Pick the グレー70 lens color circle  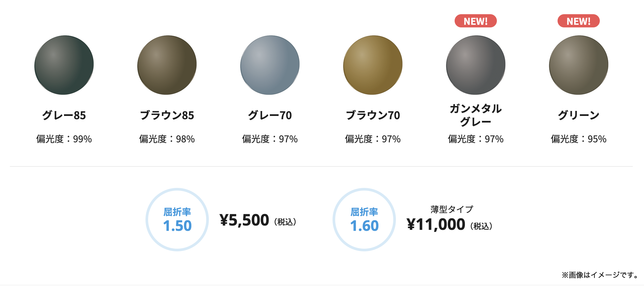(270, 65)
